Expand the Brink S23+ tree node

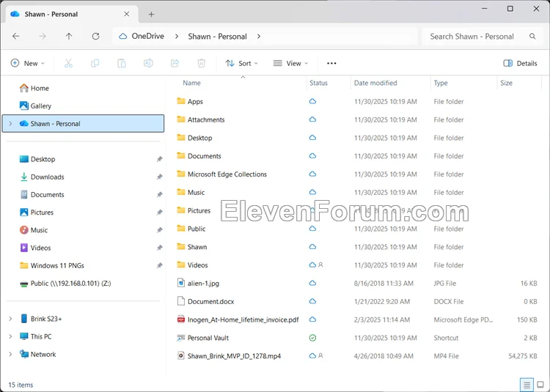click(10, 319)
